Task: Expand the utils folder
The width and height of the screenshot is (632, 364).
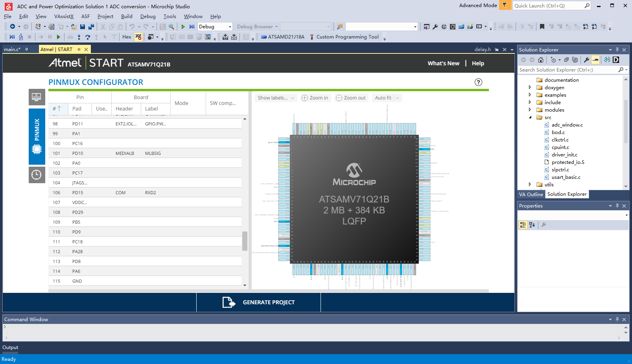Action: [x=530, y=184]
